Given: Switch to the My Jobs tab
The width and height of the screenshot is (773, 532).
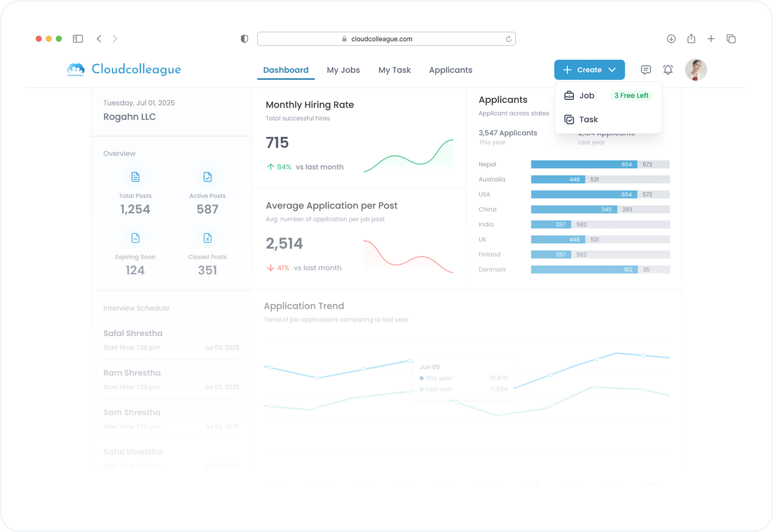Looking at the screenshot, I should click(x=343, y=70).
